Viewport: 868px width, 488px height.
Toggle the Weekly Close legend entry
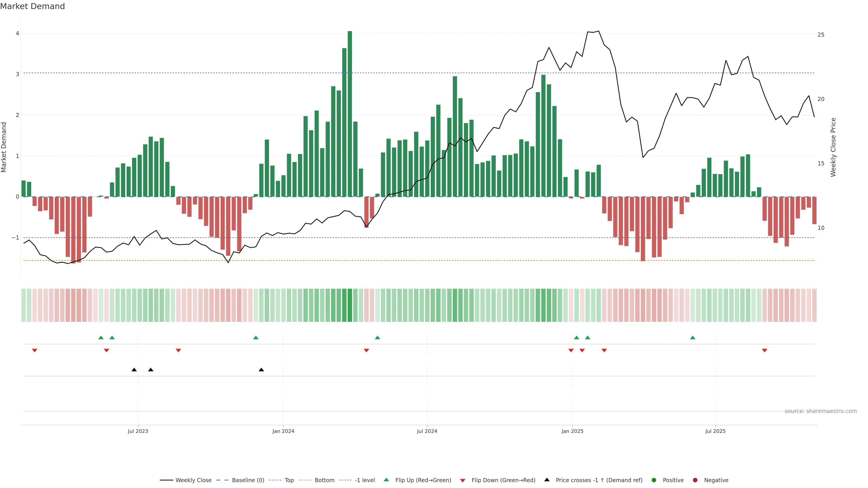(193, 480)
